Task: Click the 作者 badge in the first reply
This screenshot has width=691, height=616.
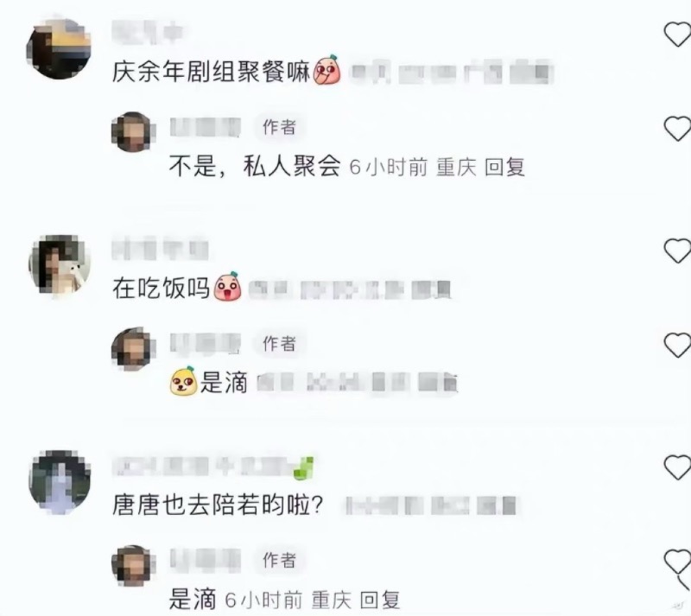Action: [x=279, y=127]
